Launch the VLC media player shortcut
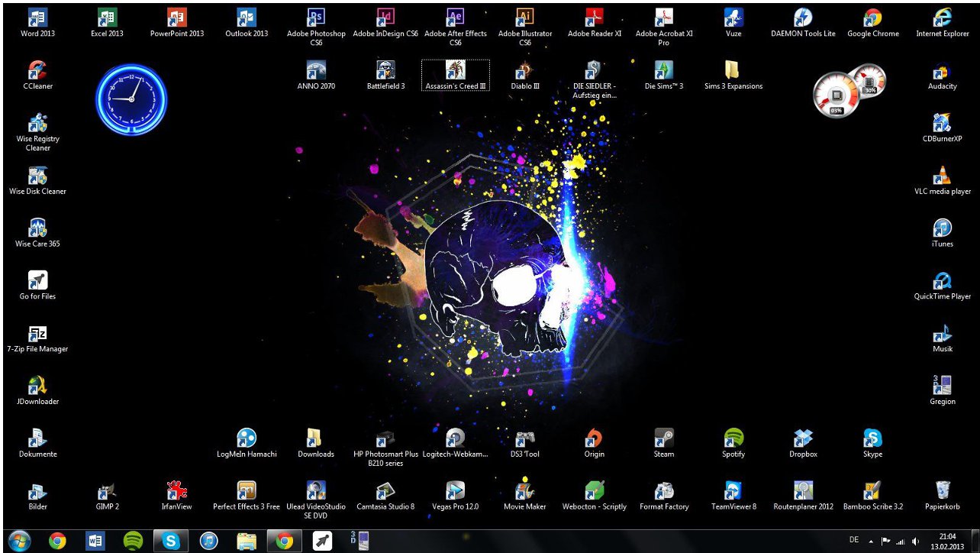Image resolution: width=980 pixels, height=553 pixels. pyautogui.click(x=942, y=176)
